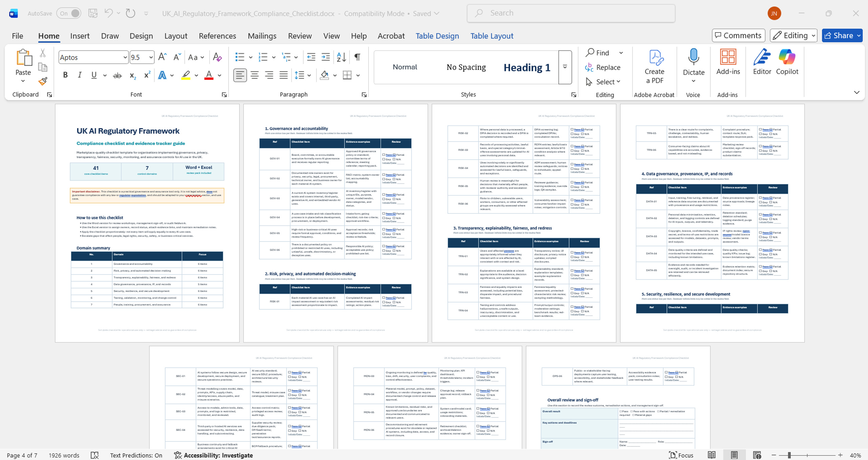The image size is (868, 460).
Task: Click the Undo arrow icon
Action: 108,13
